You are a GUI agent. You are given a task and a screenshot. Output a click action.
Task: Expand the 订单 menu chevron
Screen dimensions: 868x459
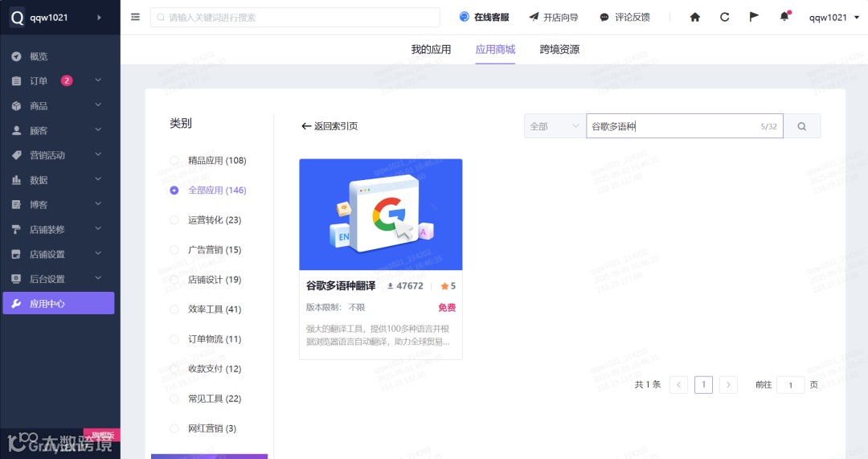pos(98,80)
